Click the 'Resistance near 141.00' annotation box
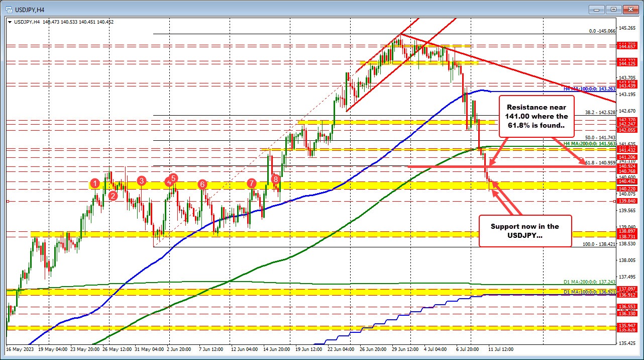 pyautogui.click(x=537, y=117)
